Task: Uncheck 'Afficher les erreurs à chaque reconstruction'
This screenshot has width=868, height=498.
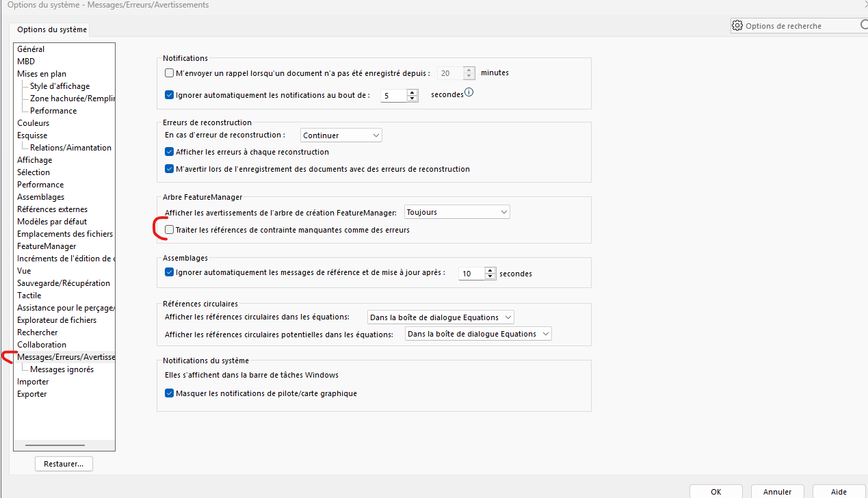Action: click(170, 152)
